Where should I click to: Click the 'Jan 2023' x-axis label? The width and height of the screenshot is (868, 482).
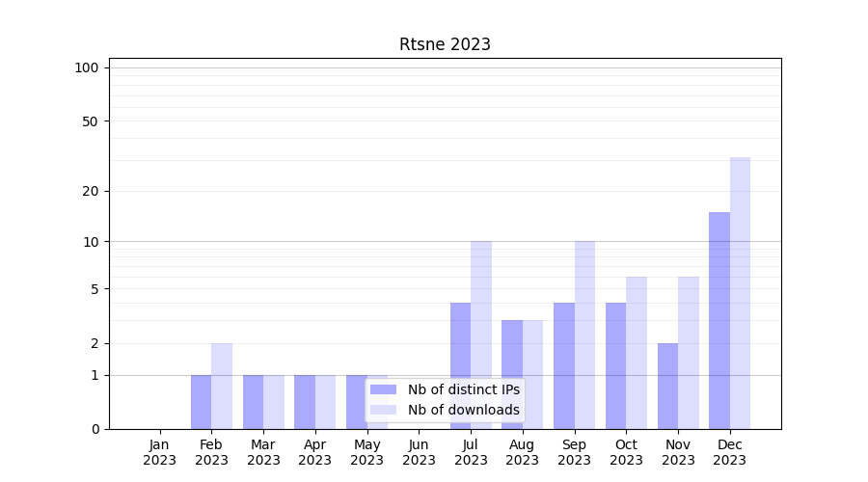(x=160, y=452)
